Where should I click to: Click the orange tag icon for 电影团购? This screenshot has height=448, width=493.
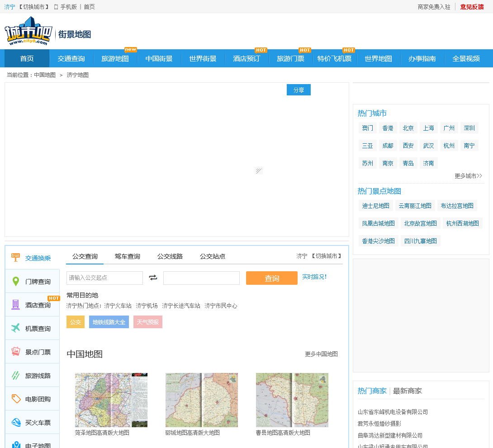[x=16, y=399]
